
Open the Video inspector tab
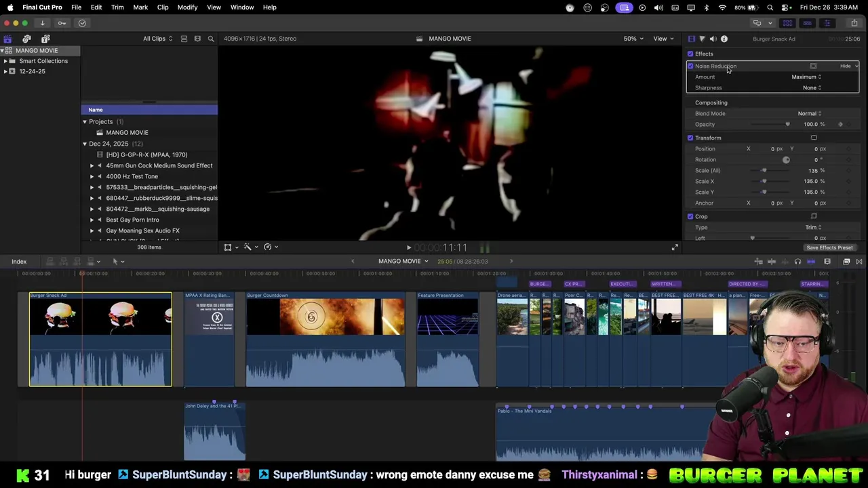(691, 39)
